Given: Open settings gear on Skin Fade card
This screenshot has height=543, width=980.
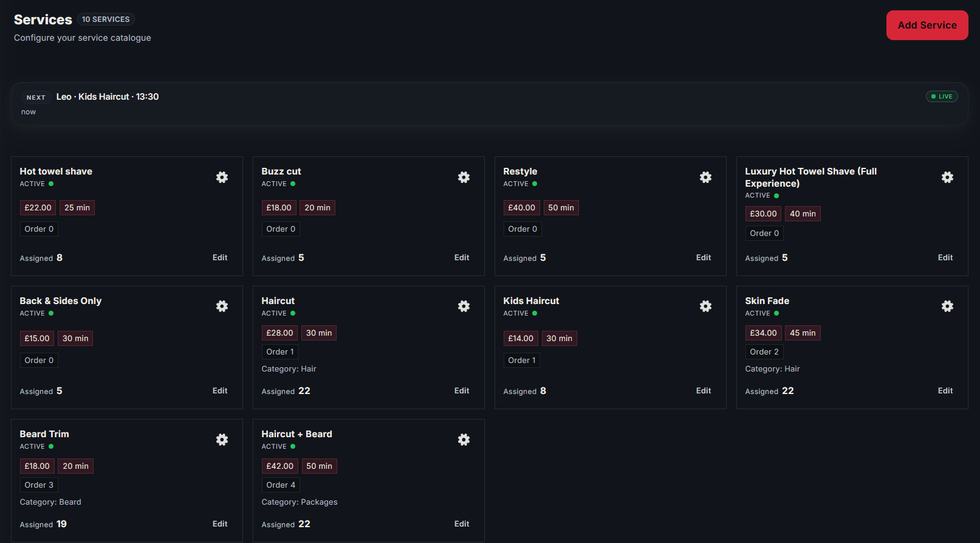Looking at the screenshot, I should [948, 306].
